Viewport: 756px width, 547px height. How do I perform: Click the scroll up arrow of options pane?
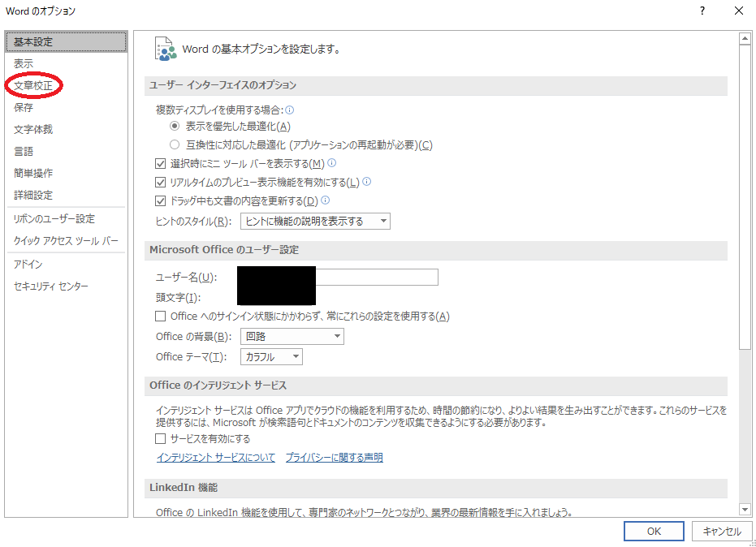coord(745,39)
